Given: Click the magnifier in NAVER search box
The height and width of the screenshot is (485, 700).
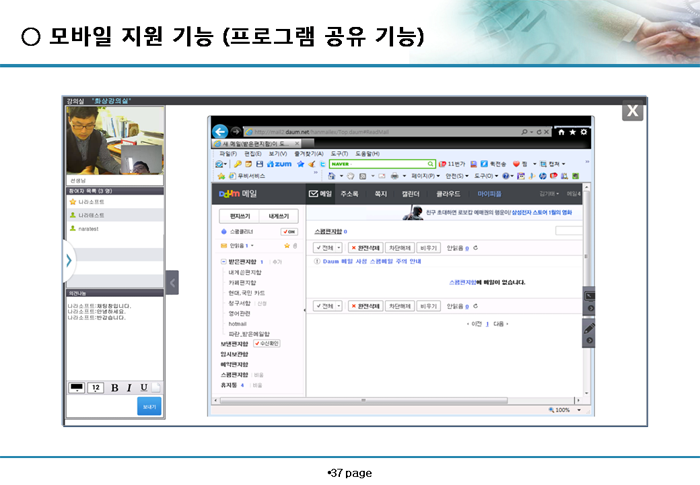Looking at the screenshot, I should click(x=430, y=164).
